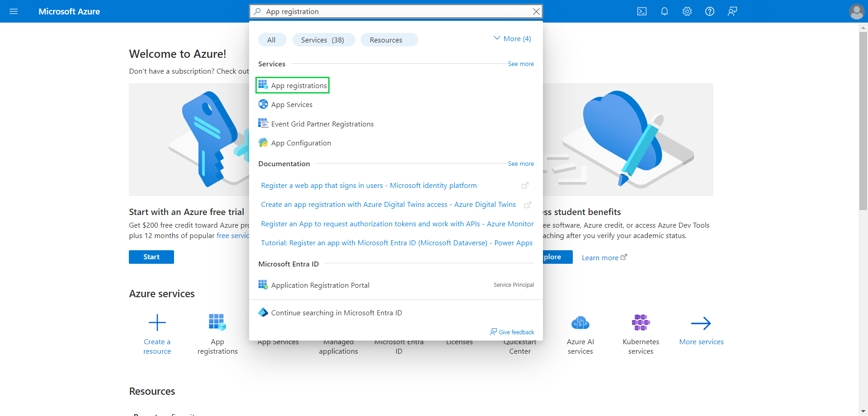Click the top bar feedback icon

pyautogui.click(x=732, y=11)
